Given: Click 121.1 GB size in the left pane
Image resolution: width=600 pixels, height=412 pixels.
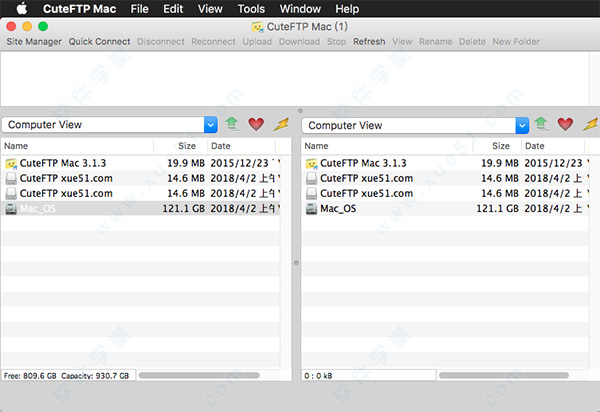Looking at the screenshot, I should coord(184,208).
